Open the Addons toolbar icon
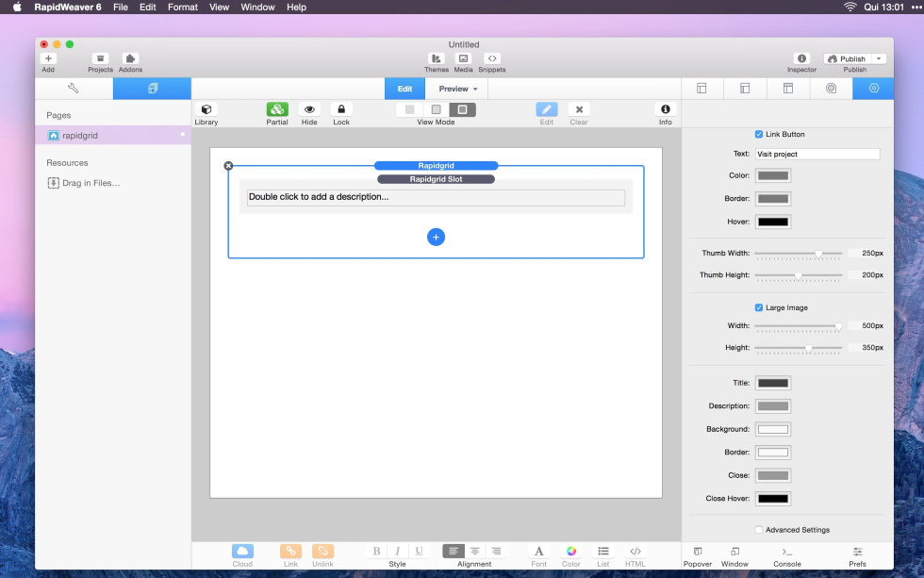Screen dimensions: 924x578 [x=130, y=58]
